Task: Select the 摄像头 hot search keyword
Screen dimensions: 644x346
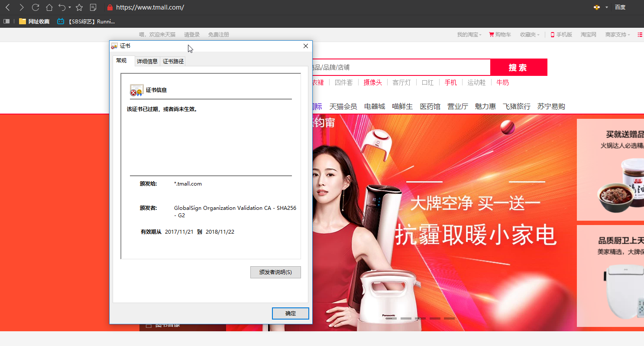Action: coord(372,82)
